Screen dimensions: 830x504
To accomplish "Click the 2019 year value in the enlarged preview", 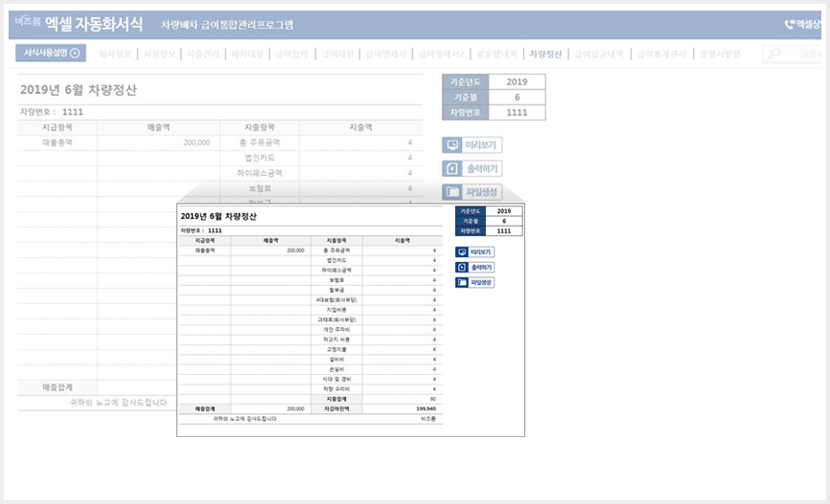I will (504, 210).
